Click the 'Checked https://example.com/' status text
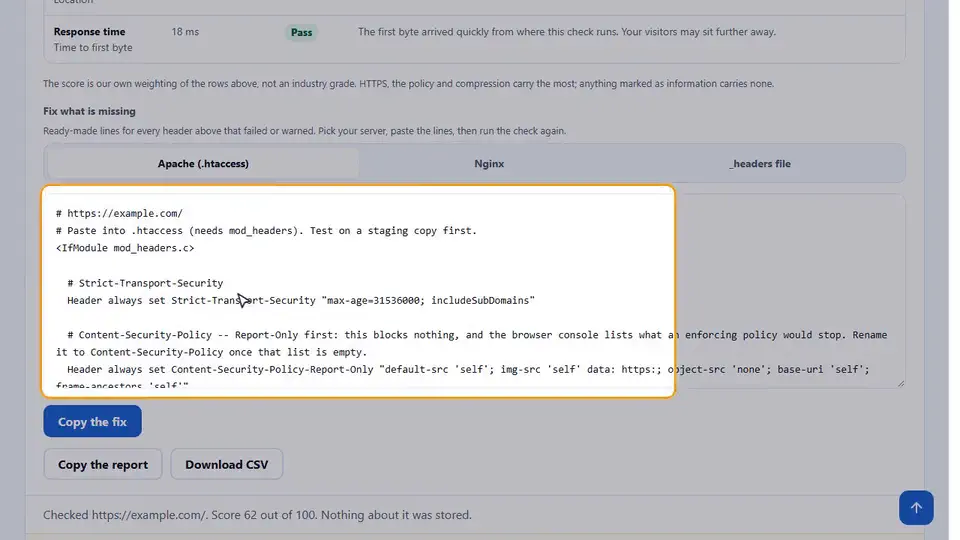The height and width of the screenshot is (540, 960). click(257, 515)
